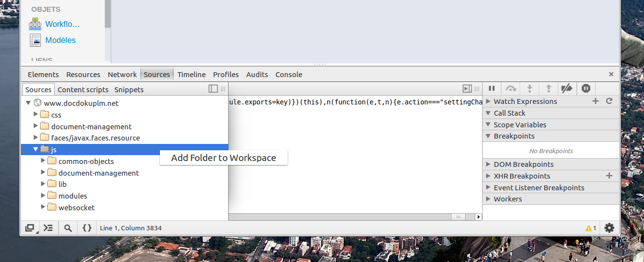Viewport: 644px width, 262px height.
Task: Refresh watch expressions icon
Action: [609, 101]
